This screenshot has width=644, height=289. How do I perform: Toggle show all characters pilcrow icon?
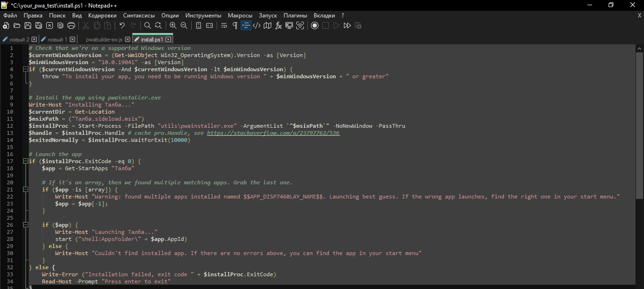235,25
